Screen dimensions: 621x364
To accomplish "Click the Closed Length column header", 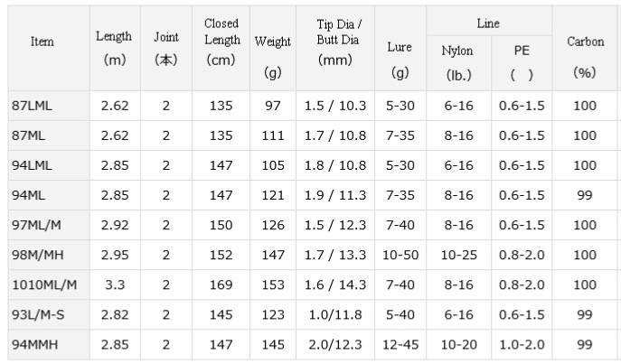I will click(x=221, y=48).
